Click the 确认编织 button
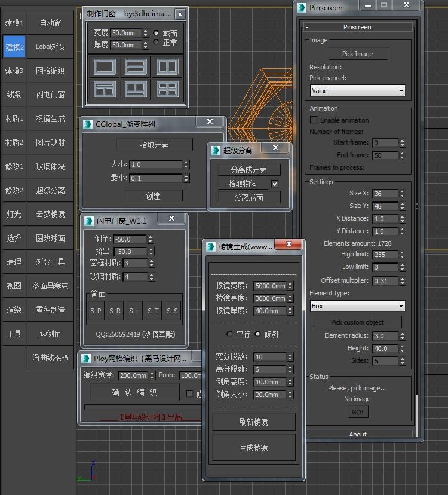 coord(135,392)
